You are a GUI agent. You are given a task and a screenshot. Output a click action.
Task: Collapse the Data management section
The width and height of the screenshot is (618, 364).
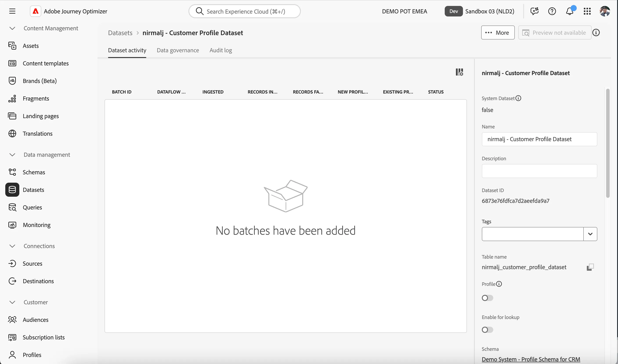pyautogui.click(x=12, y=155)
